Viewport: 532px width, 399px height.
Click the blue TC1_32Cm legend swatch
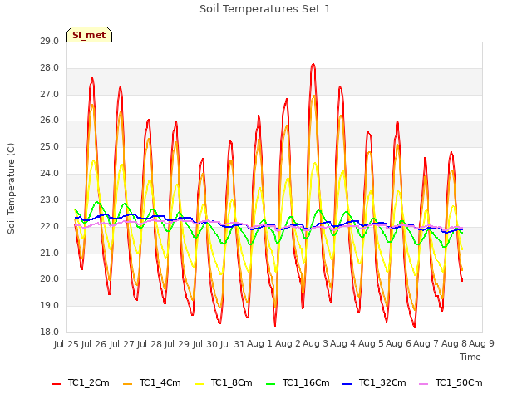[347, 384]
